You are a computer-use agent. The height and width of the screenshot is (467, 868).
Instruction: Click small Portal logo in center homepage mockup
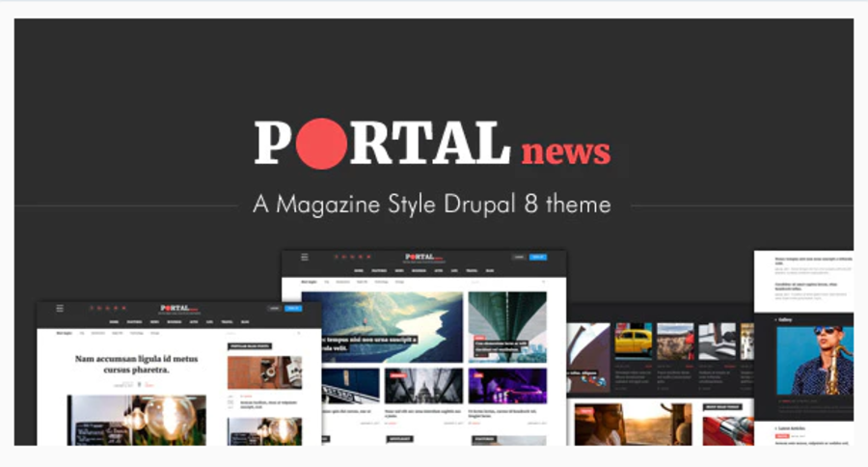point(424,258)
